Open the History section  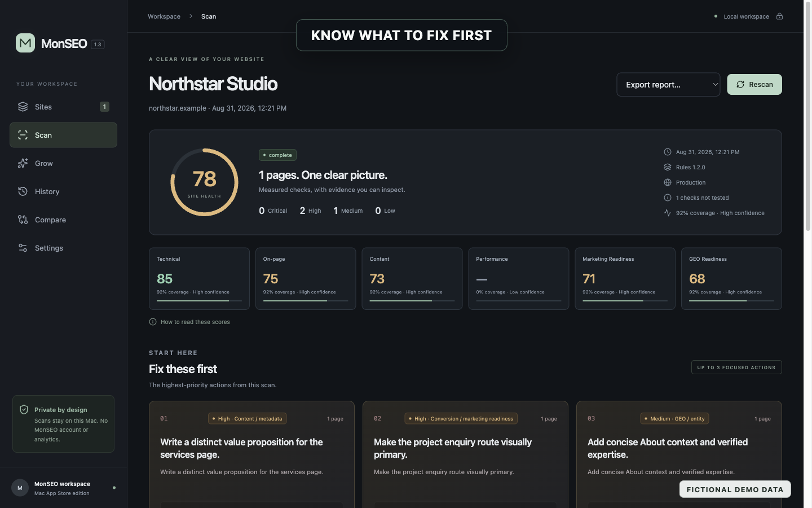pos(63,191)
